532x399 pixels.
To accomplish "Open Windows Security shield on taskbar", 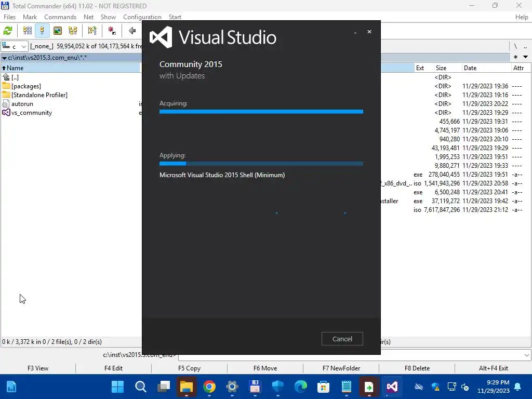I will click(x=278, y=387).
